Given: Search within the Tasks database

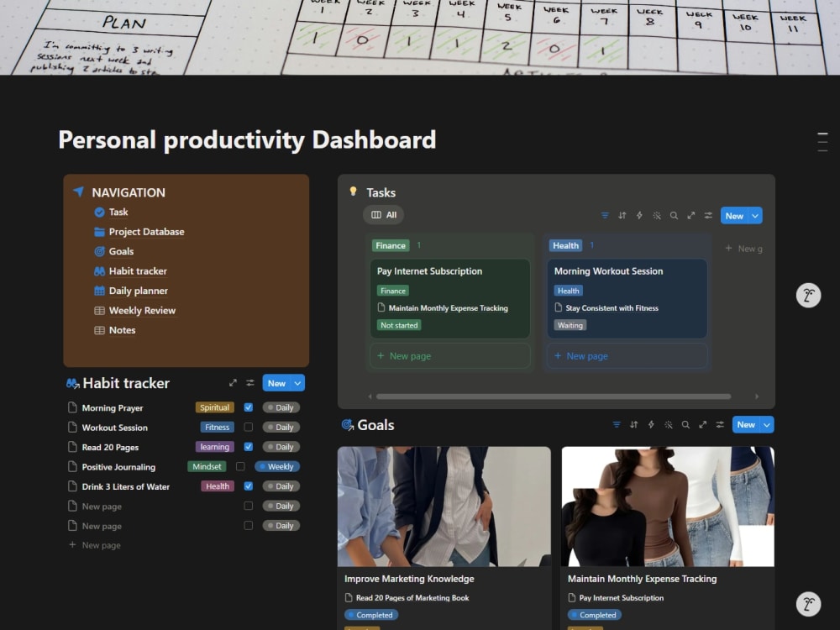Looking at the screenshot, I should 674,215.
